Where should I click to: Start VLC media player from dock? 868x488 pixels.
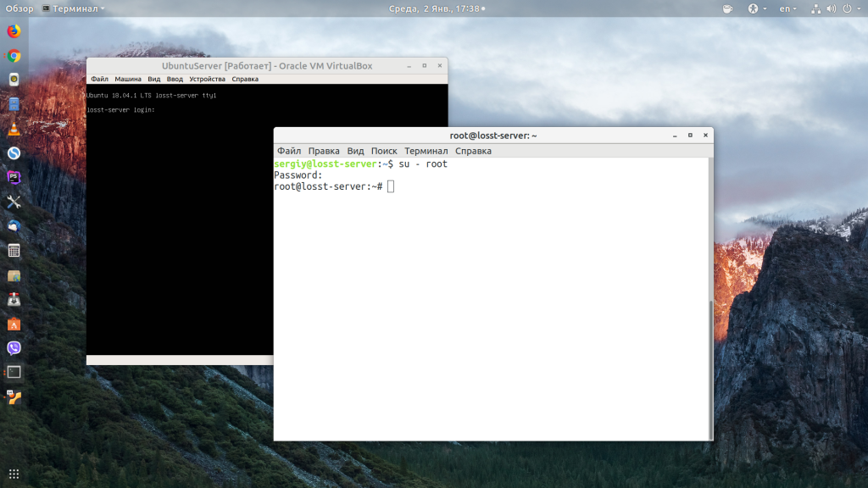click(x=14, y=130)
